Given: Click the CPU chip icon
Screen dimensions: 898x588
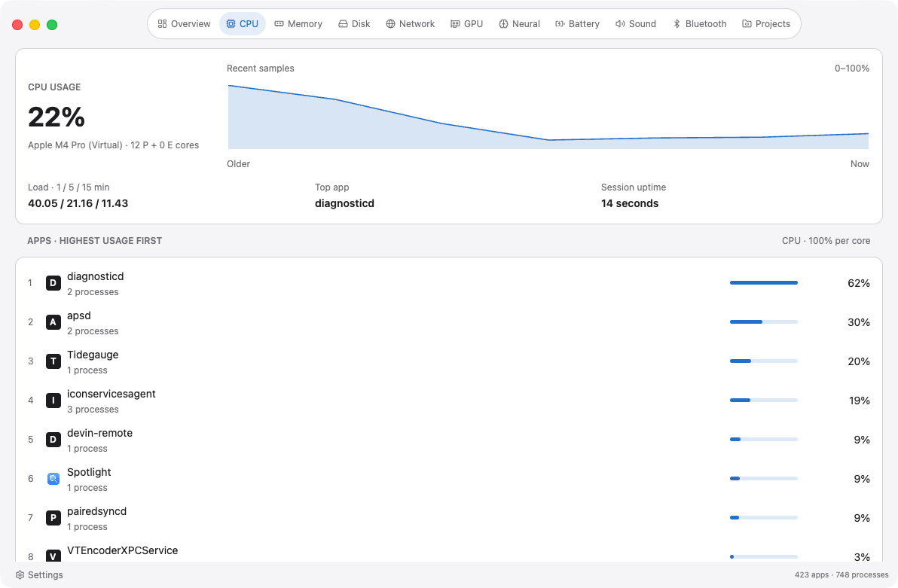Looking at the screenshot, I should [231, 24].
